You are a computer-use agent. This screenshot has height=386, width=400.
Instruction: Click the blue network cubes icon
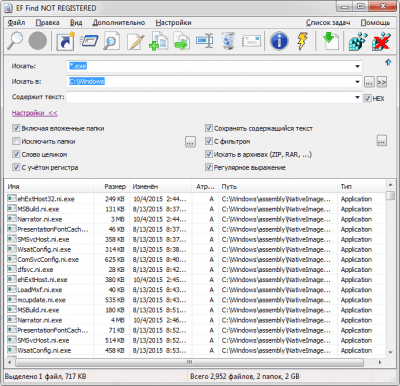(x=358, y=41)
